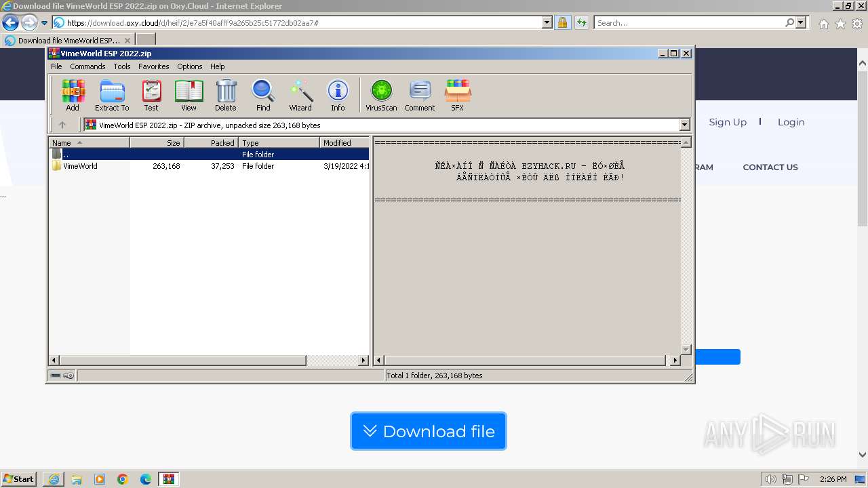Viewport: 868px width, 488px height.
Task: Expand the IE address bar dropdown
Action: click(x=547, y=23)
